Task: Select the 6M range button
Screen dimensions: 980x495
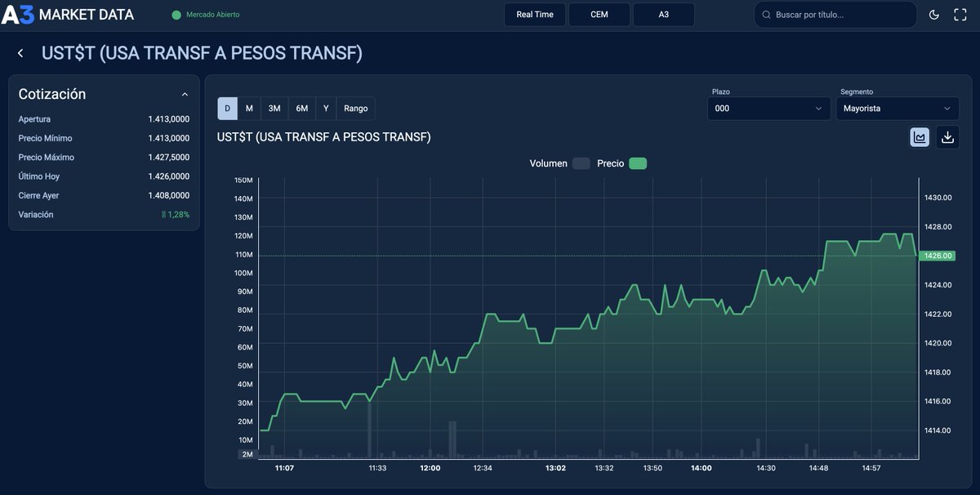Action: (302, 109)
